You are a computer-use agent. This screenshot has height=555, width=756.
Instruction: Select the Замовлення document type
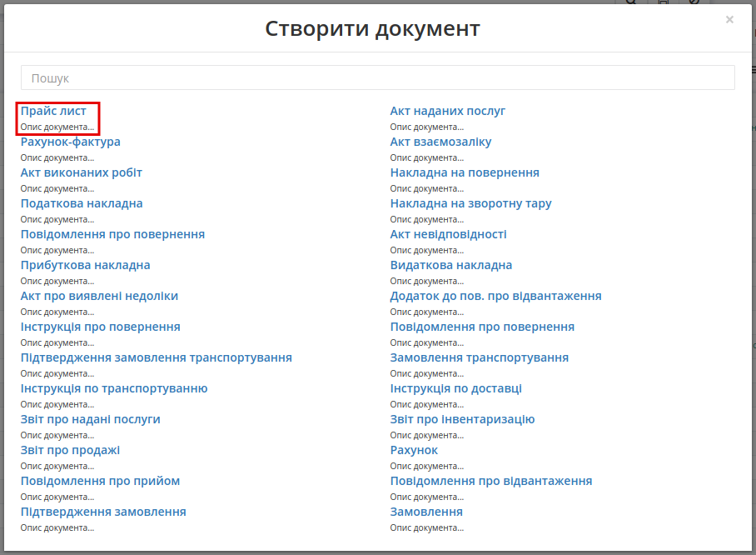(426, 512)
